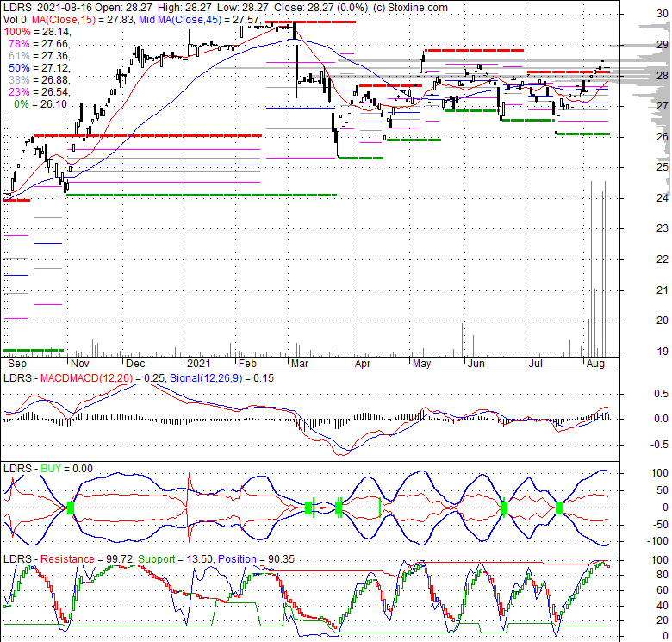Viewport: 672px width, 642px height.
Task: Click the Vol 0 label
Action: [x=15, y=20]
